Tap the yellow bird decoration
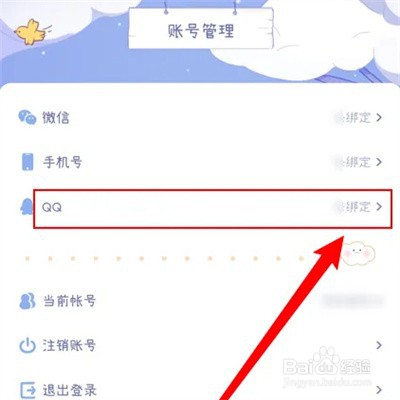 [30, 32]
